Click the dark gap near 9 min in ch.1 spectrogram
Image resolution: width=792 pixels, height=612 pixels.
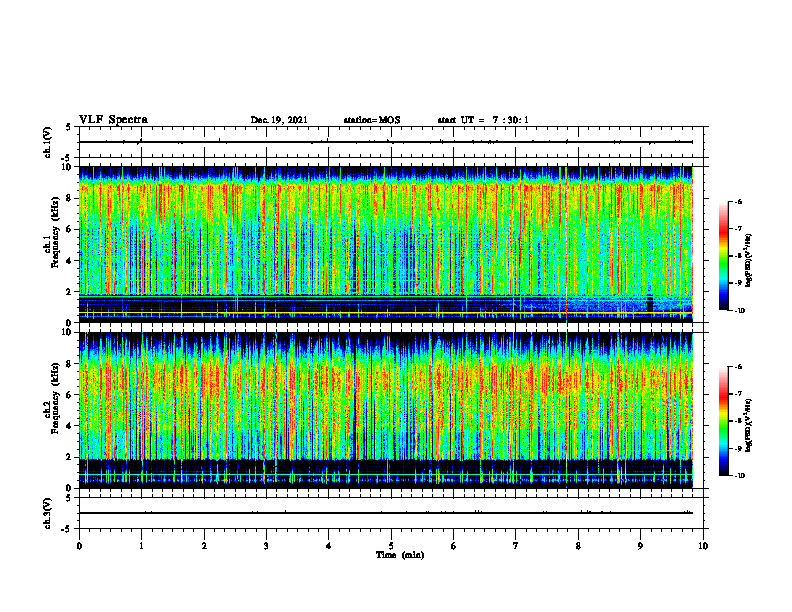(650, 303)
